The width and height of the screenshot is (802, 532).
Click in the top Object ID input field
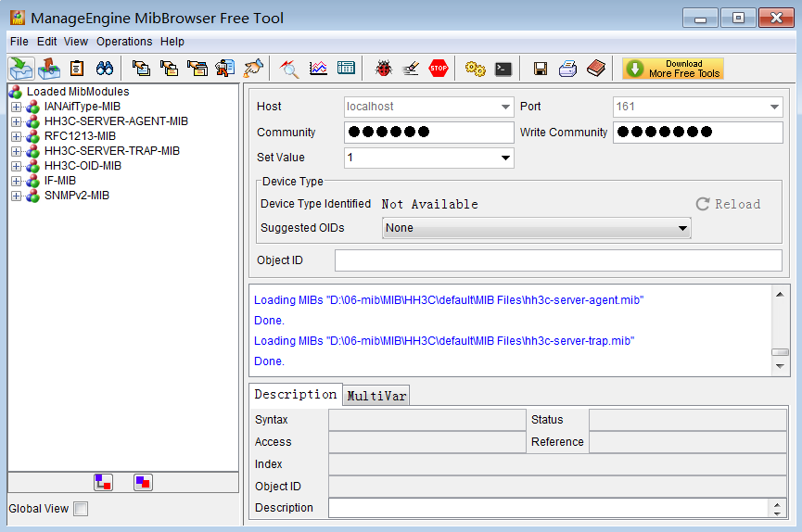tap(558, 260)
